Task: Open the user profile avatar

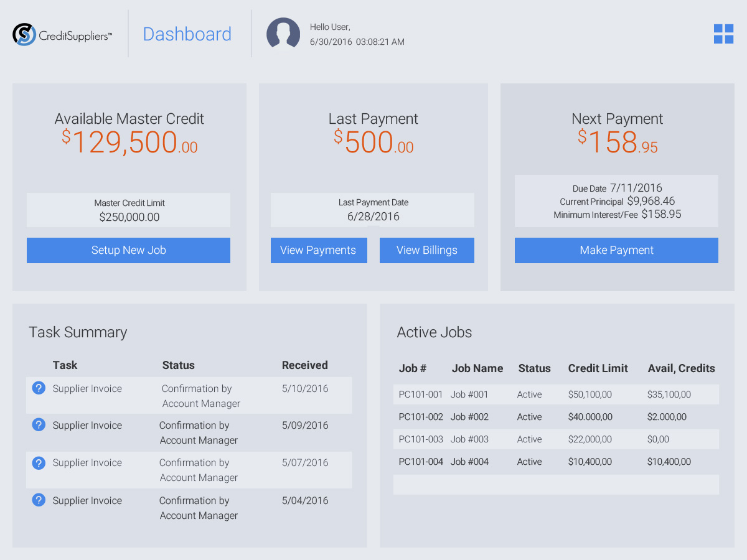Action: pyautogui.click(x=283, y=34)
